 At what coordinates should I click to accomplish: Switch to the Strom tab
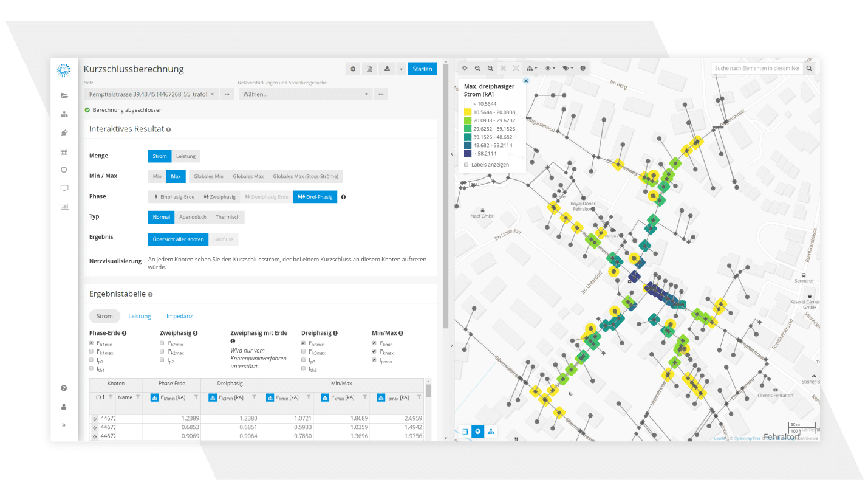point(104,316)
